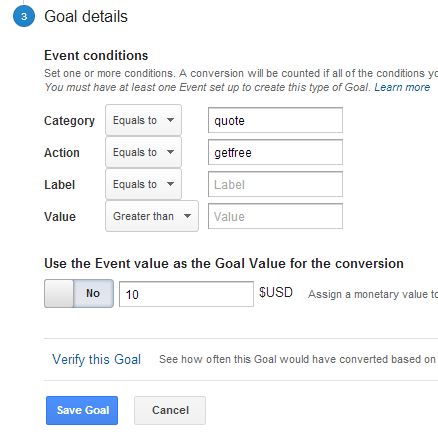Follow the 'Learn more' link
The image size is (438, 438).
pos(402,87)
